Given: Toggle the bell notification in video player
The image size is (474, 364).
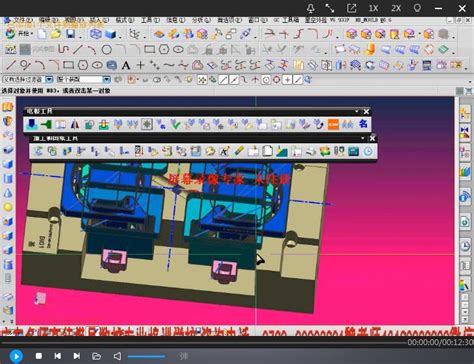Looking at the screenshot, I should (x=310, y=8).
